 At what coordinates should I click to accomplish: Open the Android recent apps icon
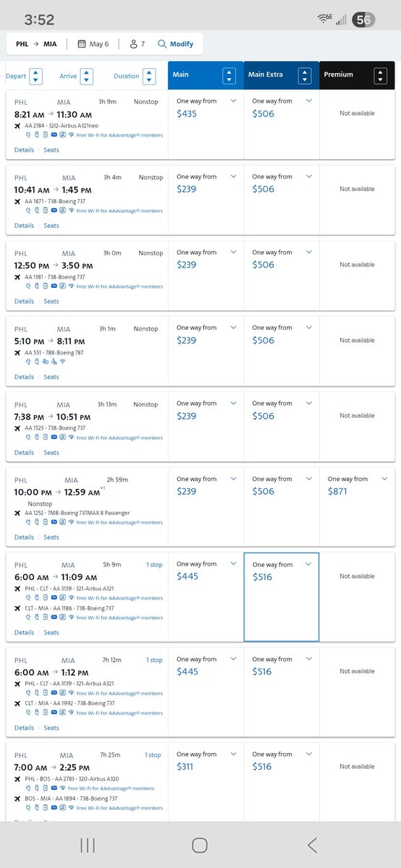[x=88, y=844]
